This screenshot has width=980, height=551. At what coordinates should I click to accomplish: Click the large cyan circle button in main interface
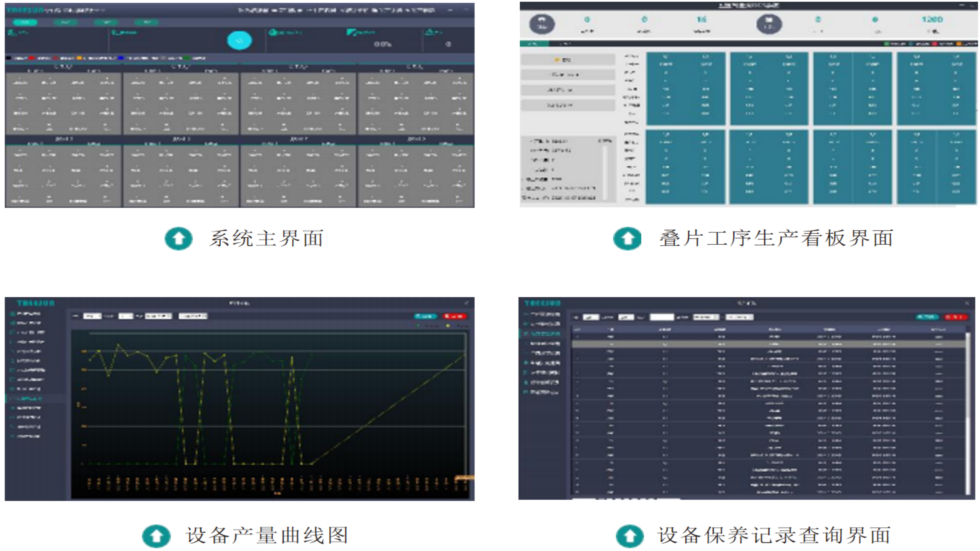[x=239, y=40]
